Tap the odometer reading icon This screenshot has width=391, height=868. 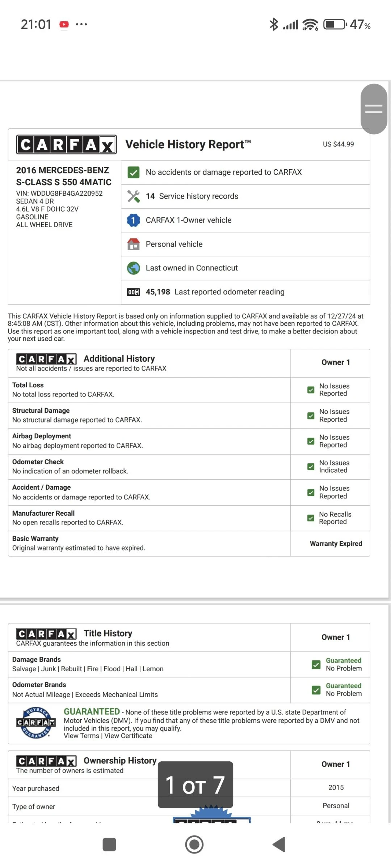pyautogui.click(x=133, y=292)
